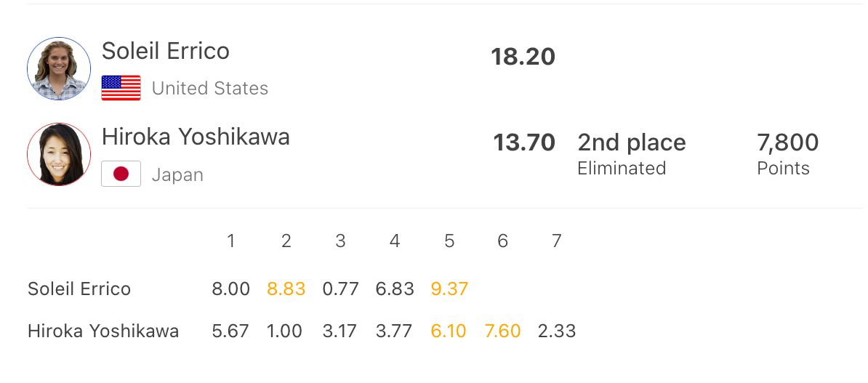This screenshot has width=868, height=383.
Task: Select the Japan country label
Action: tap(177, 175)
